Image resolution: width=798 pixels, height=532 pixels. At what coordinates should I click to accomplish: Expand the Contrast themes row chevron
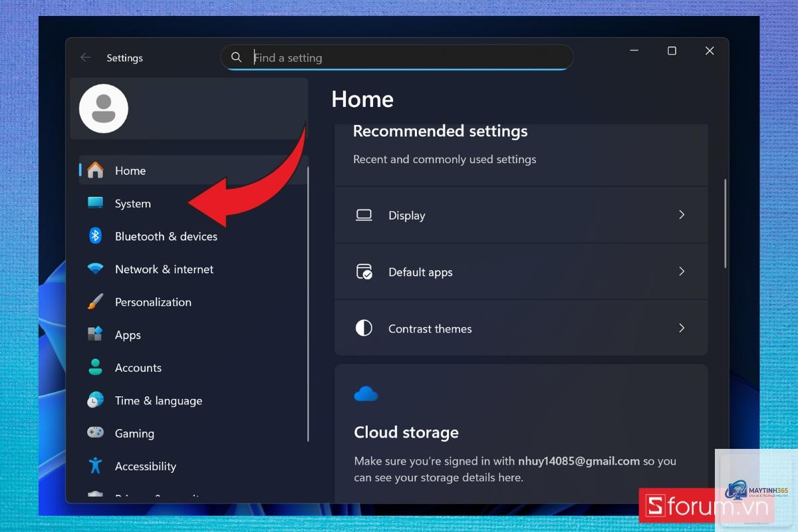tap(682, 328)
